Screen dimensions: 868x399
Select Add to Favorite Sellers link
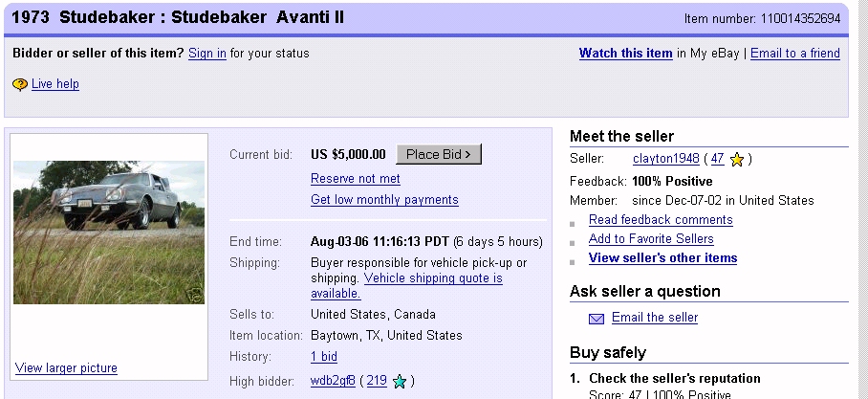(x=651, y=239)
